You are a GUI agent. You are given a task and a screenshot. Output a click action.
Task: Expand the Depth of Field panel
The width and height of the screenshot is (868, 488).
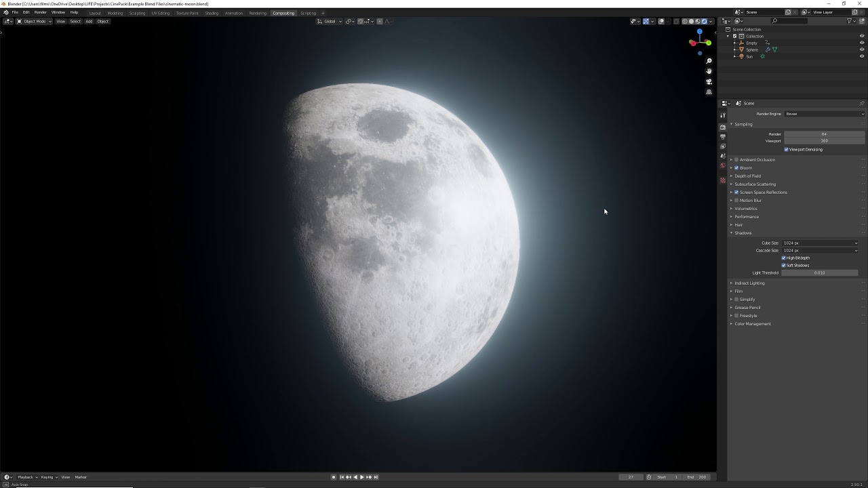pyautogui.click(x=747, y=176)
